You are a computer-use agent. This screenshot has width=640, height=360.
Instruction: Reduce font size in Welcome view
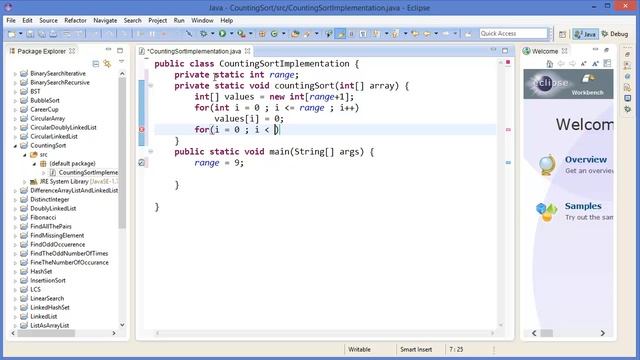pos(584,64)
